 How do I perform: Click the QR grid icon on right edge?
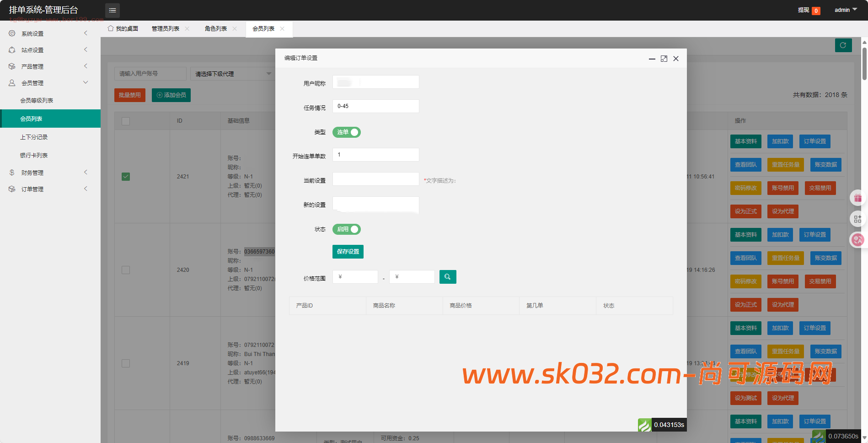(x=857, y=219)
